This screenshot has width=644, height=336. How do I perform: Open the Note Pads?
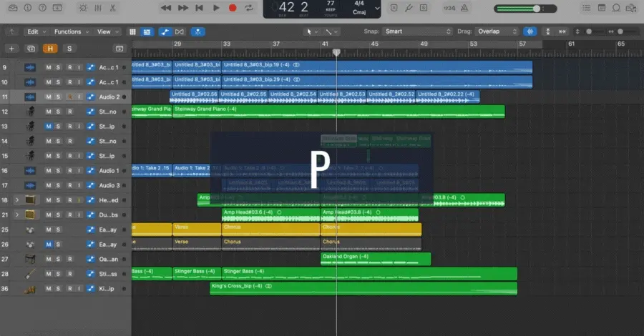[602, 8]
